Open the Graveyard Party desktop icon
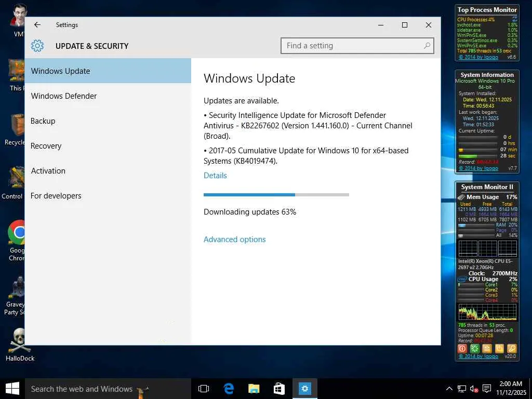 (x=15, y=296)
